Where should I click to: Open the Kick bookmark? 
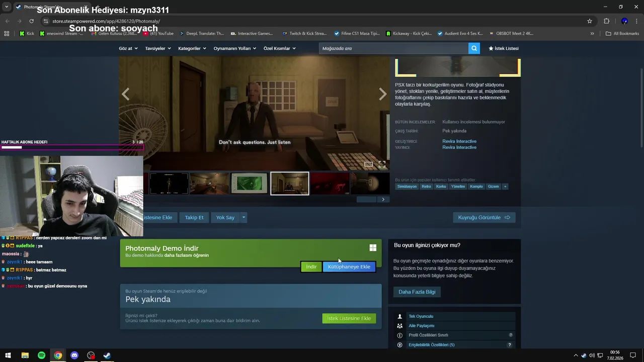click(x=27, y=34)
